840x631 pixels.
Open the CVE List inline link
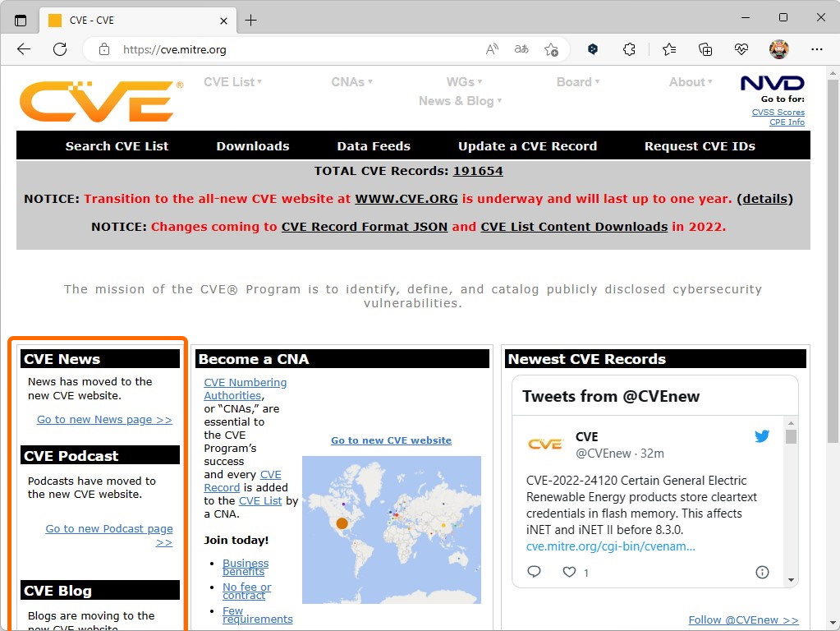coord(259,500)
